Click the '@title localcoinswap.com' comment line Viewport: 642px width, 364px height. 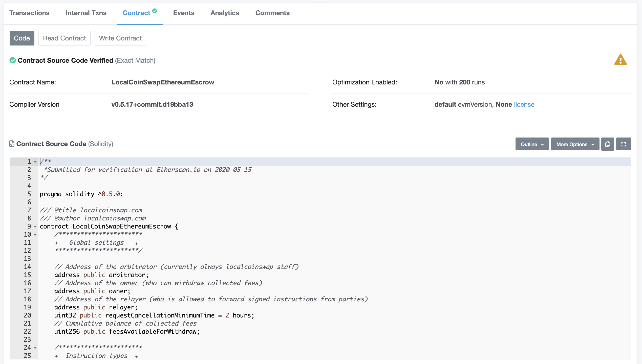point(91,210)
